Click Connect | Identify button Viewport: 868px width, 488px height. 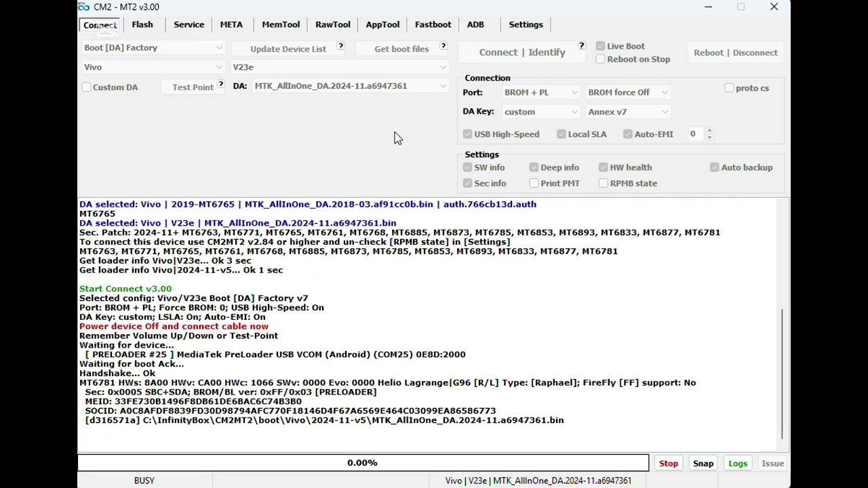522,52
